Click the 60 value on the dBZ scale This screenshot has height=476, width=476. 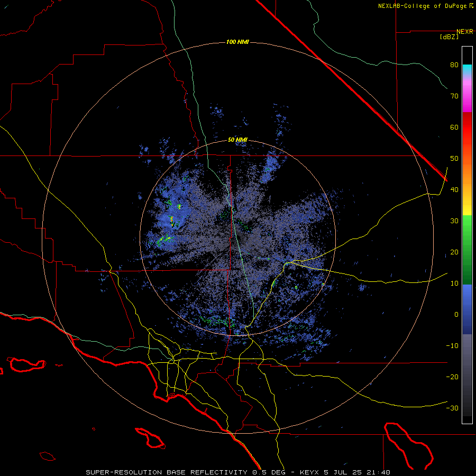click(454, 127)
